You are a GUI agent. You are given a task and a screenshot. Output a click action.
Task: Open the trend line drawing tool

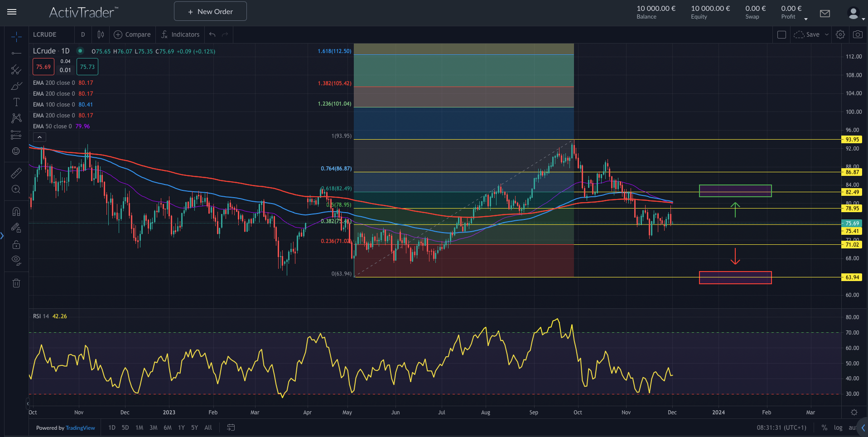click(x=16, y=53)
